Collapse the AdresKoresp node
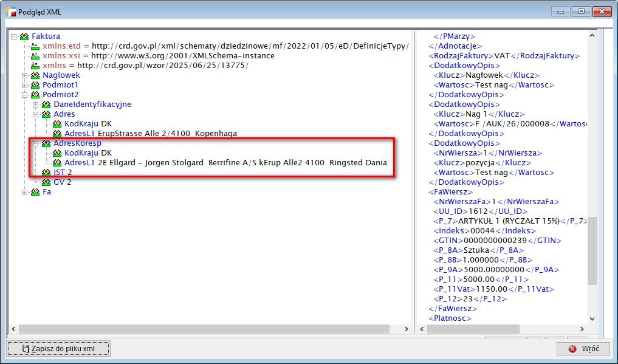The width and height of the screenshot is (618, 364). (x=36, y=143)
